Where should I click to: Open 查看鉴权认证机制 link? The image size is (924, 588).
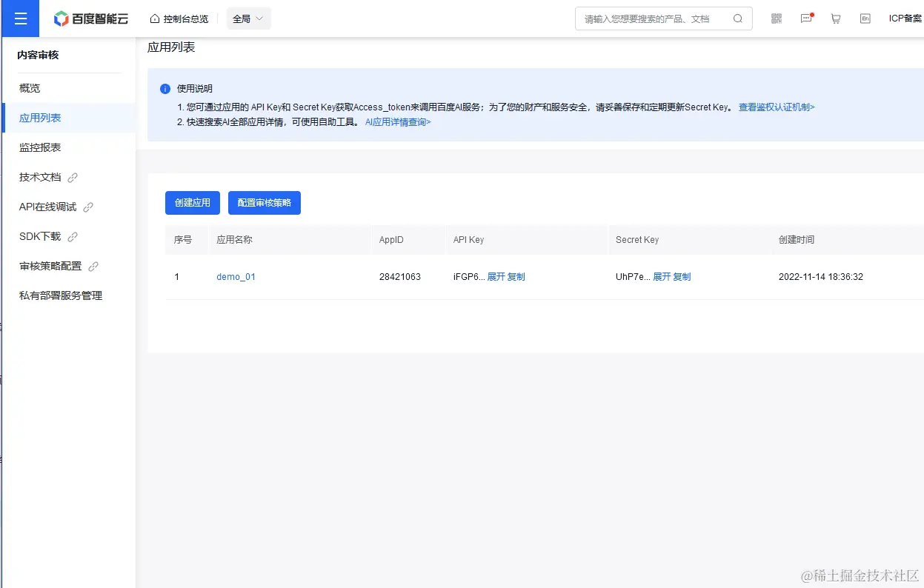777,107
